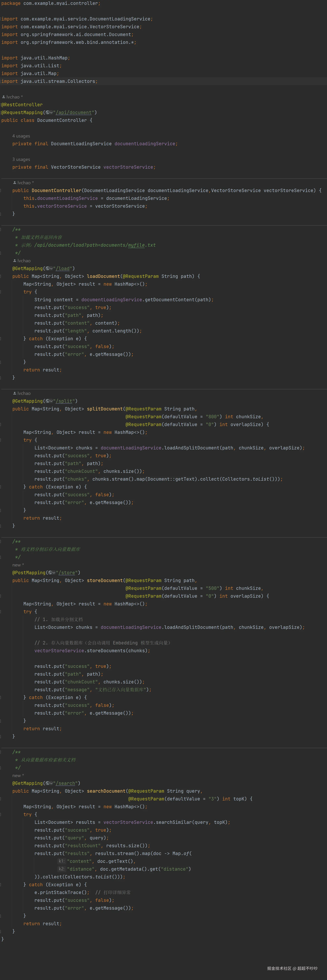Click the default value string "800"
The width and height of the screenshot is (327, 980).
pos(212,417)
